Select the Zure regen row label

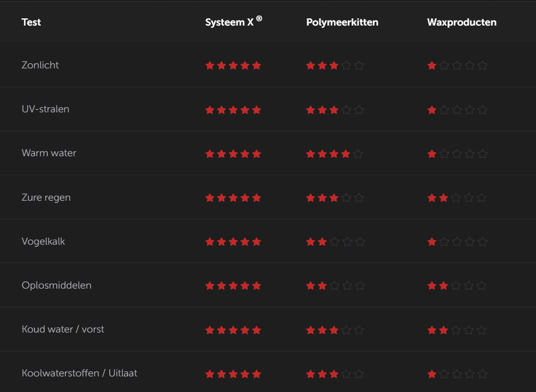46,197
